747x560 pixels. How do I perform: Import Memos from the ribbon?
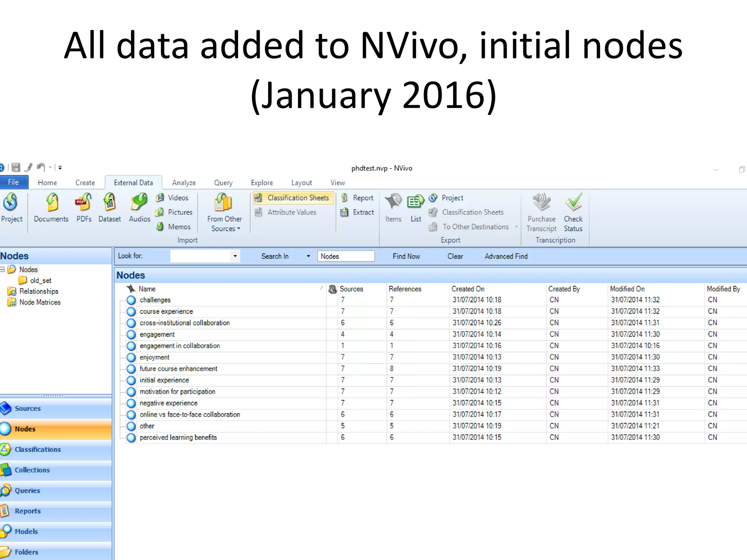point(173,227)
